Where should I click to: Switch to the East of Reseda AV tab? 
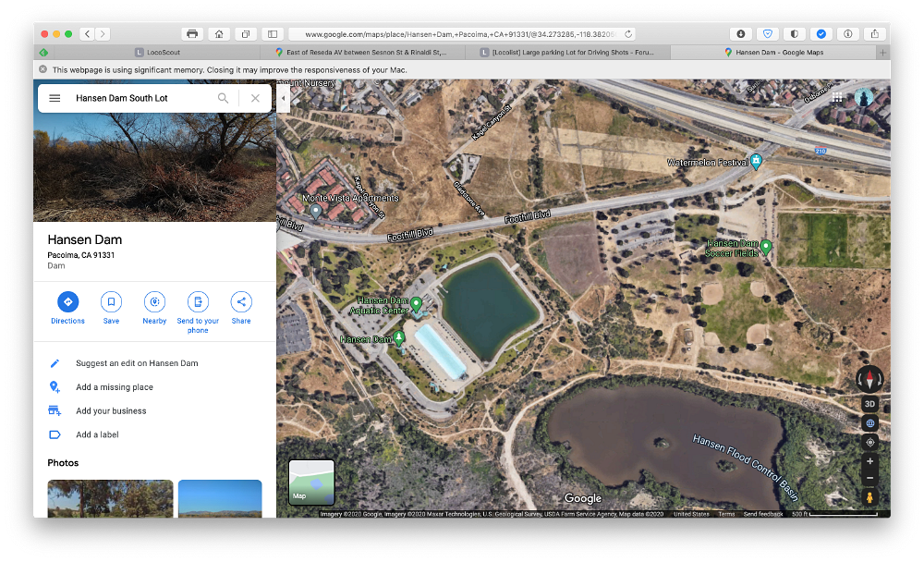(x=362, y=53)
